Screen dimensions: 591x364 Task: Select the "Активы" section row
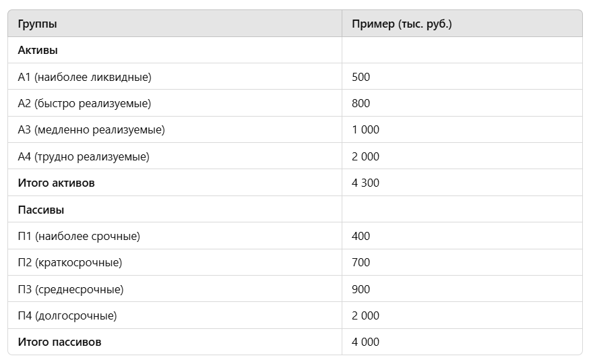295,50
